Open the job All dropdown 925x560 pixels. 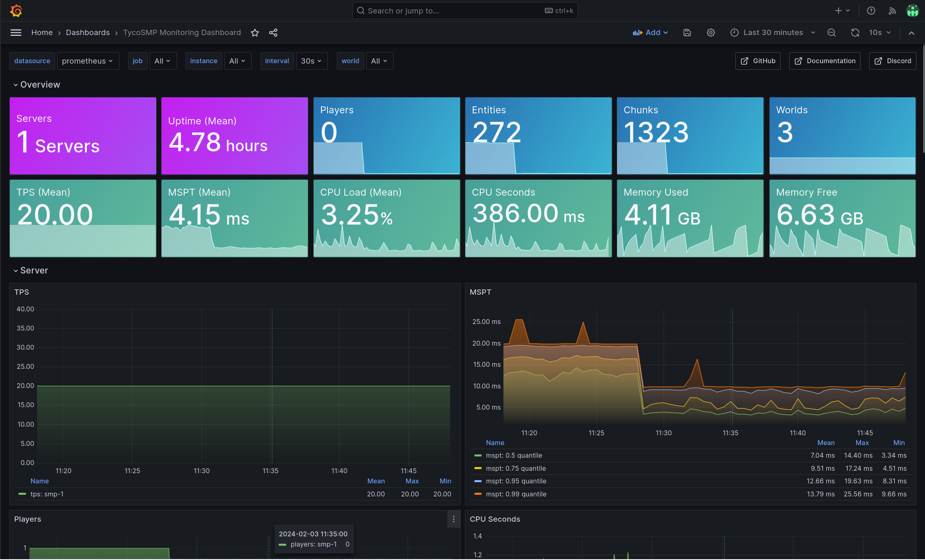click(x=163, y=61)
